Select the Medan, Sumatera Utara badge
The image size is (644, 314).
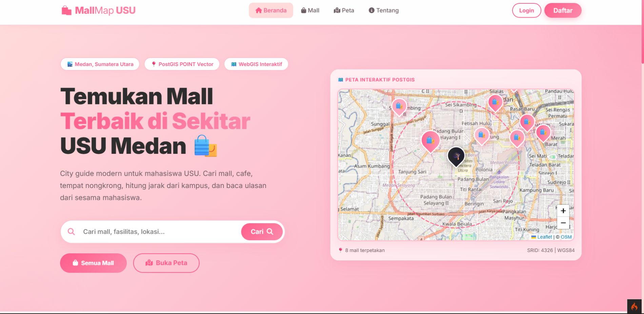tap(100, 64)
